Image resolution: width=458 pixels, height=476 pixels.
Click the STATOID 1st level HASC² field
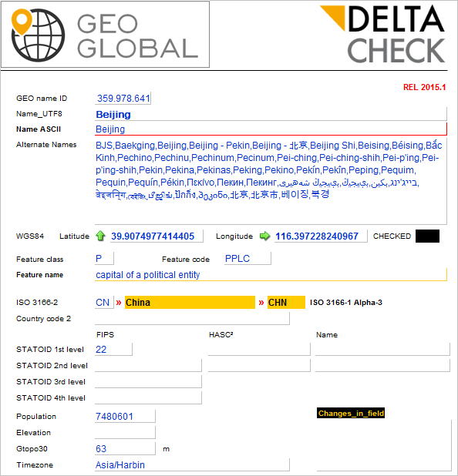259,349
